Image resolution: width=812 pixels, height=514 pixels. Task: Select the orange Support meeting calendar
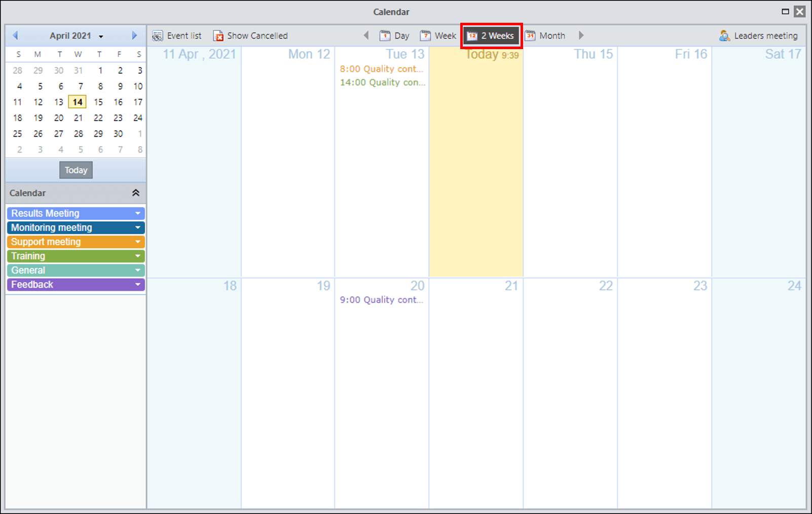pyautogui.click(x=76, y=242)
